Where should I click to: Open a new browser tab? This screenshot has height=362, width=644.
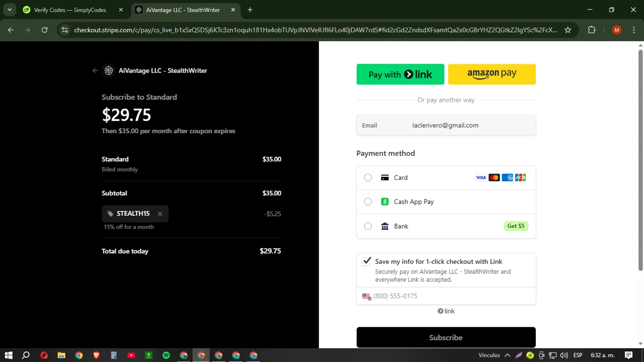tap(250, 10)
